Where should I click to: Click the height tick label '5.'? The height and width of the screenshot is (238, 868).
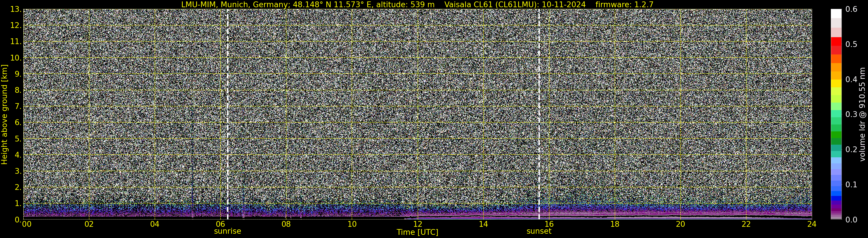(x=18, y=139)
